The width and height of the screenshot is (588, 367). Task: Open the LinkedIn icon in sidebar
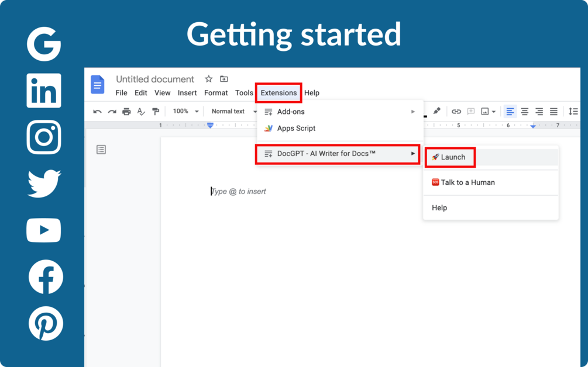[x=44, y=91]
